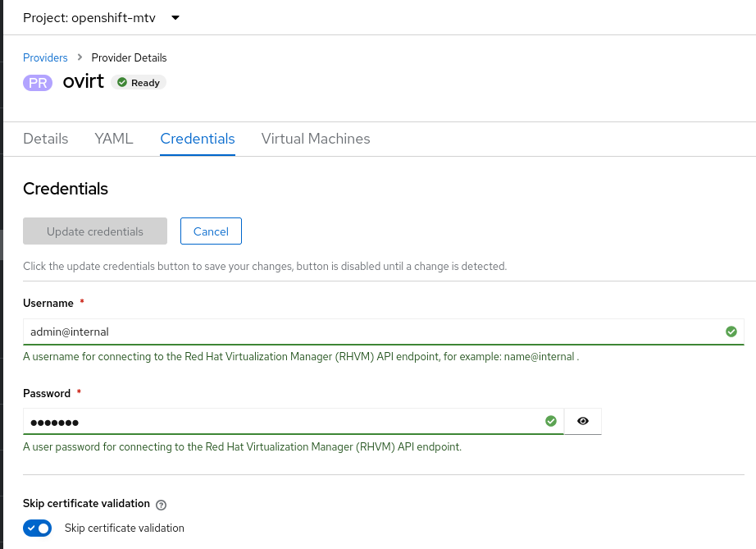The width and height of the screenshot is (756, 549).
Task: Click the password field validation check icon
Action: [x=551, y=421]
